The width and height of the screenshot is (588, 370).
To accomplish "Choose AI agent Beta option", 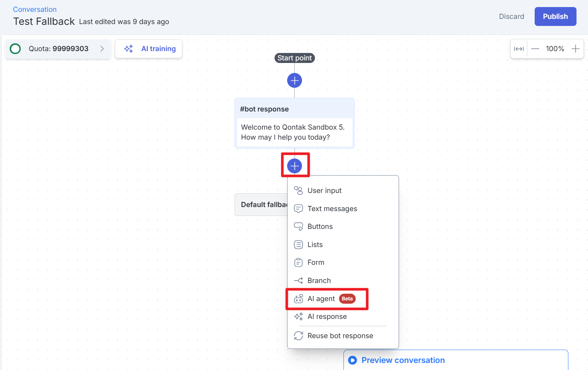I will coord(321,299).
